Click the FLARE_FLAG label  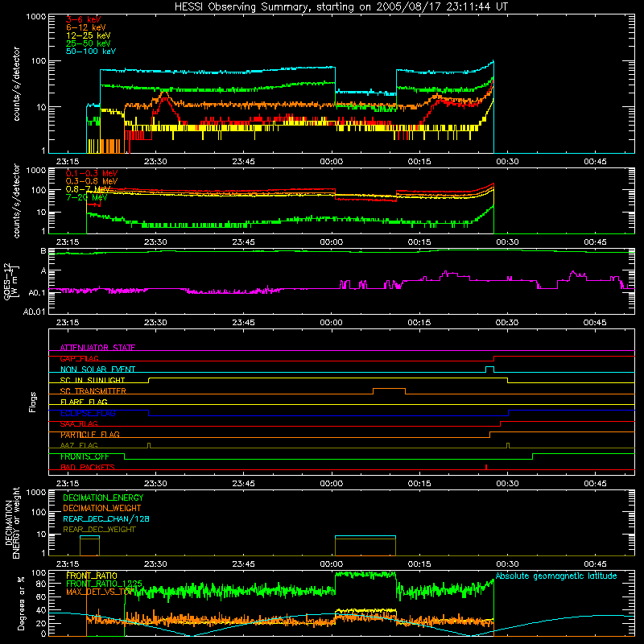84,402
